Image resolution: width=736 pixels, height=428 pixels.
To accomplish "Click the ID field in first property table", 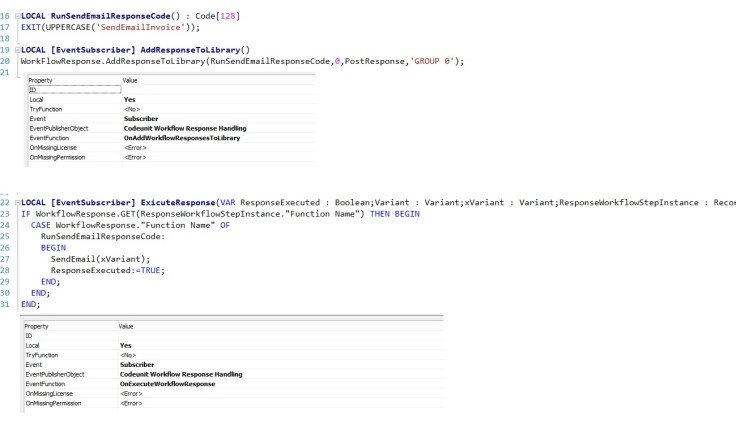I will point(74,90).
